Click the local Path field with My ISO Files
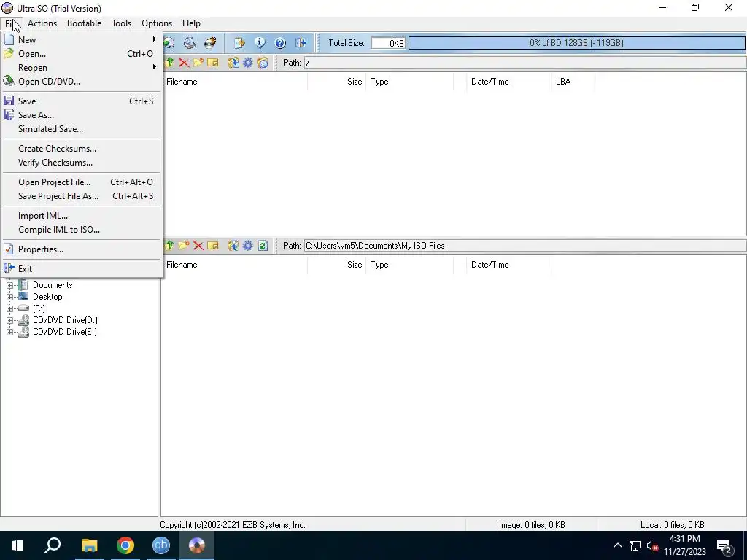Viewport: 747px width, 560px height. click(x=525, y=246)
